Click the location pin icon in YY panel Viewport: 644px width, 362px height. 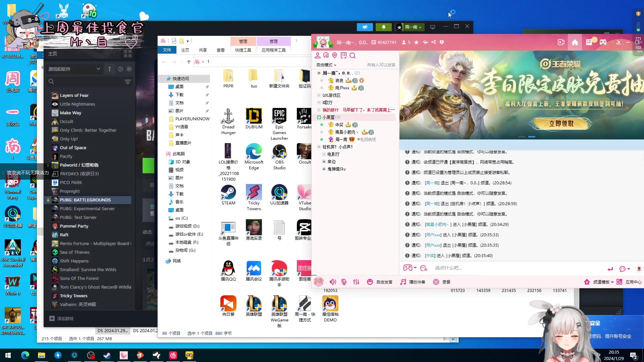(334, 56)
